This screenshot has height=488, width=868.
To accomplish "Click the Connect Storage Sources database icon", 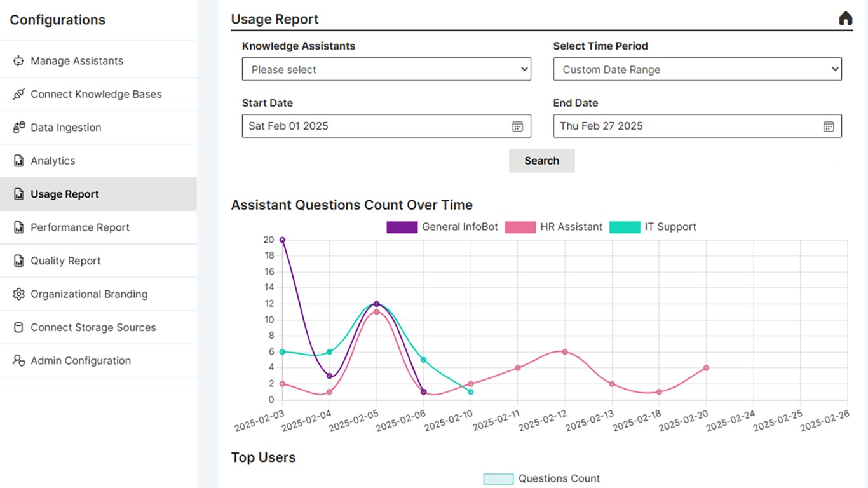I will tap(18, 327).
